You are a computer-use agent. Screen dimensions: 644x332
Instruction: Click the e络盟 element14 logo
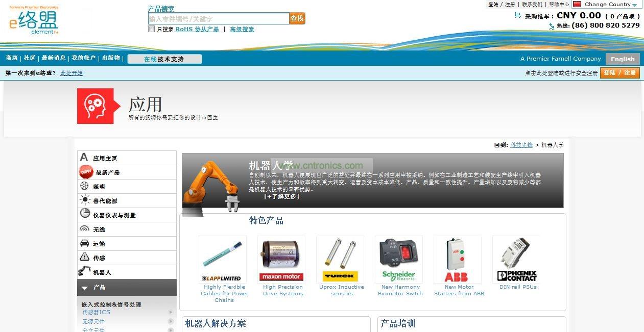tap(34, 20)
